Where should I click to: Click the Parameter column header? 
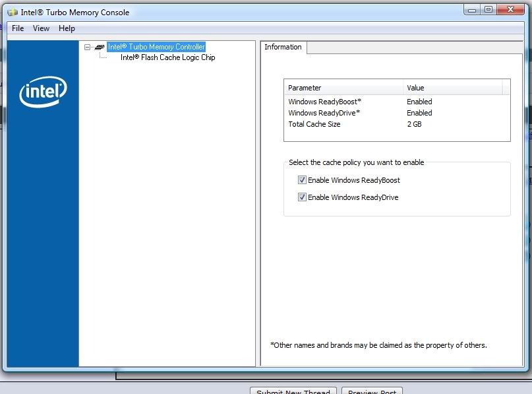pos(343,88)
